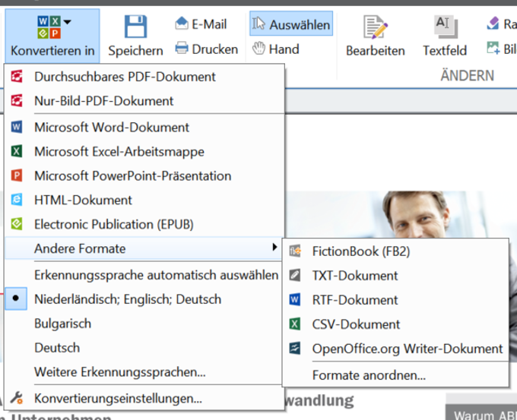Select FictionBook (FB2) format icon
Image resolution: width=517 pixels, height=420 pixels.
point(295,251)
